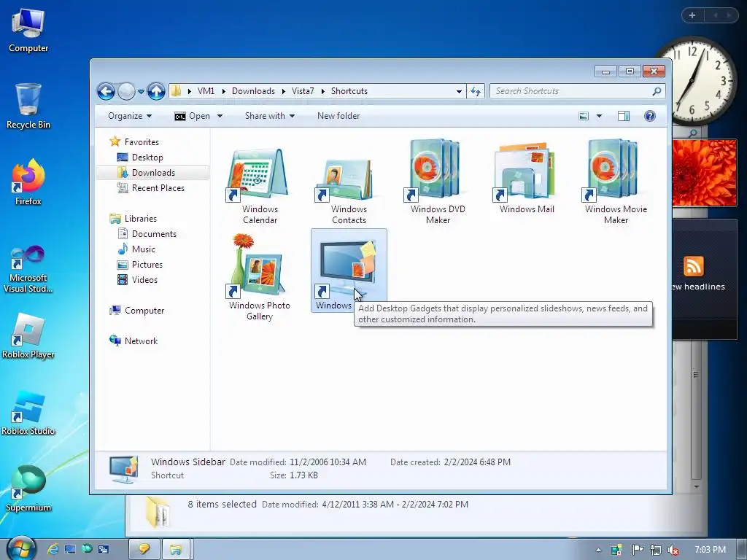
Task: Add gadgets with the sidebar plus button
Action: click(692, 15)
